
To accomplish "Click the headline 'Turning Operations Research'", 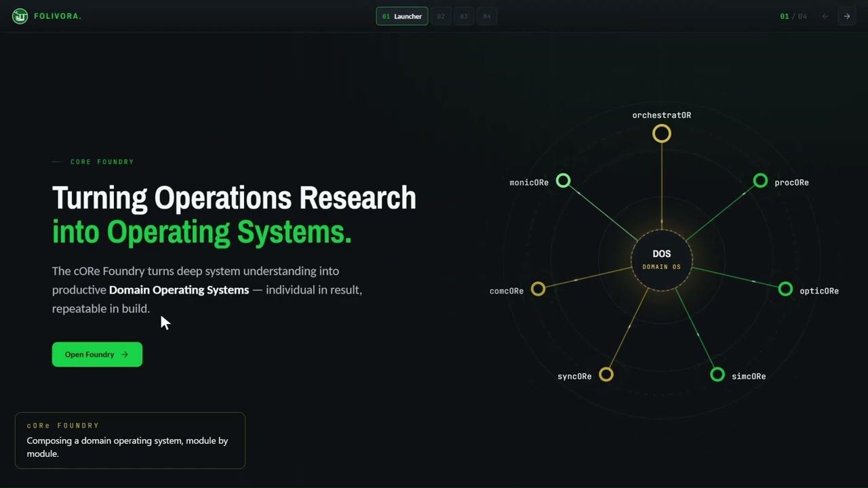I will tap(234, 198).
